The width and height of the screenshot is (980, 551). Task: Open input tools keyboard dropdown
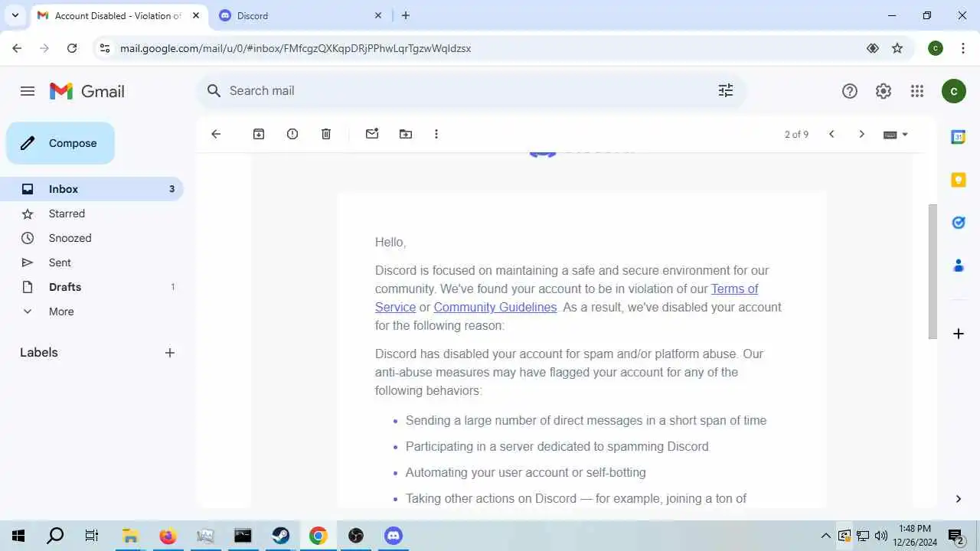tap(895, 134)
